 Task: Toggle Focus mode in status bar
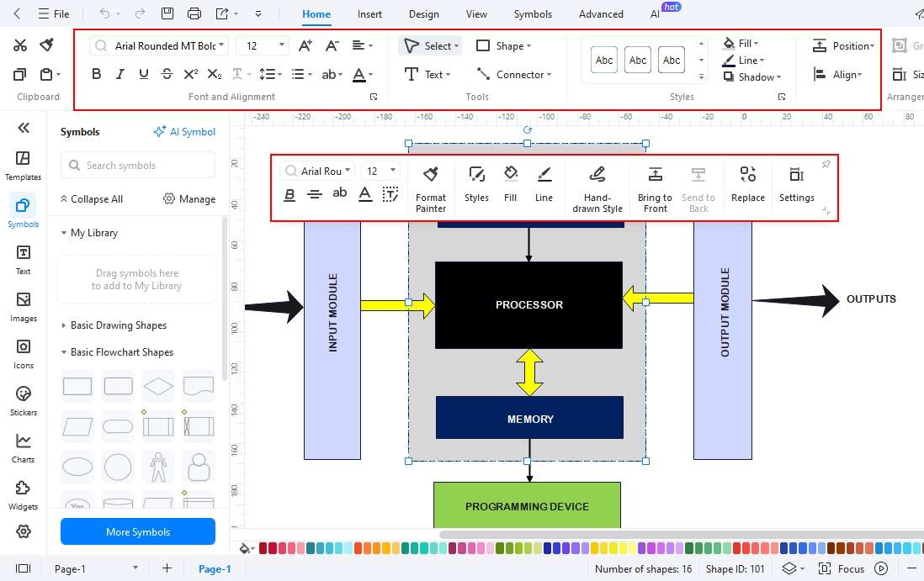click(x=842, y=568)
